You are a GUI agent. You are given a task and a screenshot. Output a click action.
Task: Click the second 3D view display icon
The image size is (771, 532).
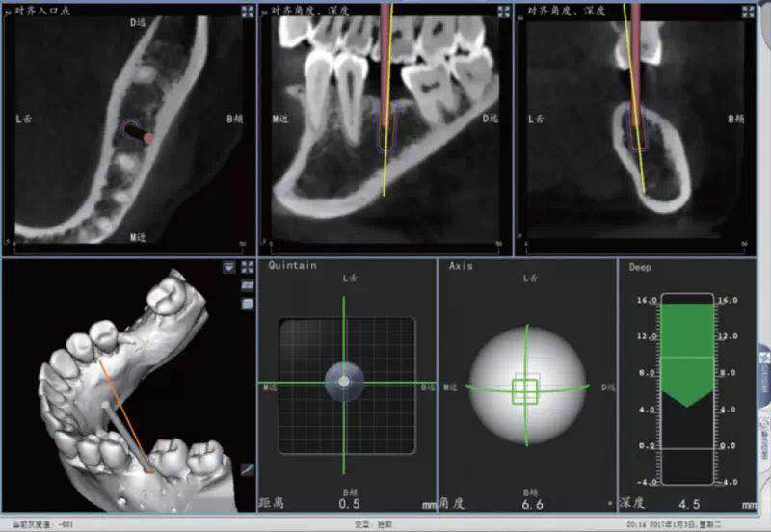(247, 286)
